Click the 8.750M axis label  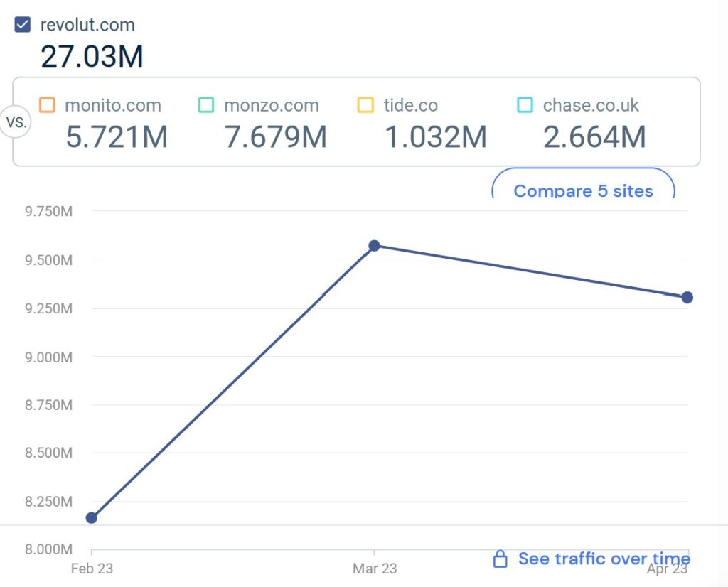[x=49, y=404]
